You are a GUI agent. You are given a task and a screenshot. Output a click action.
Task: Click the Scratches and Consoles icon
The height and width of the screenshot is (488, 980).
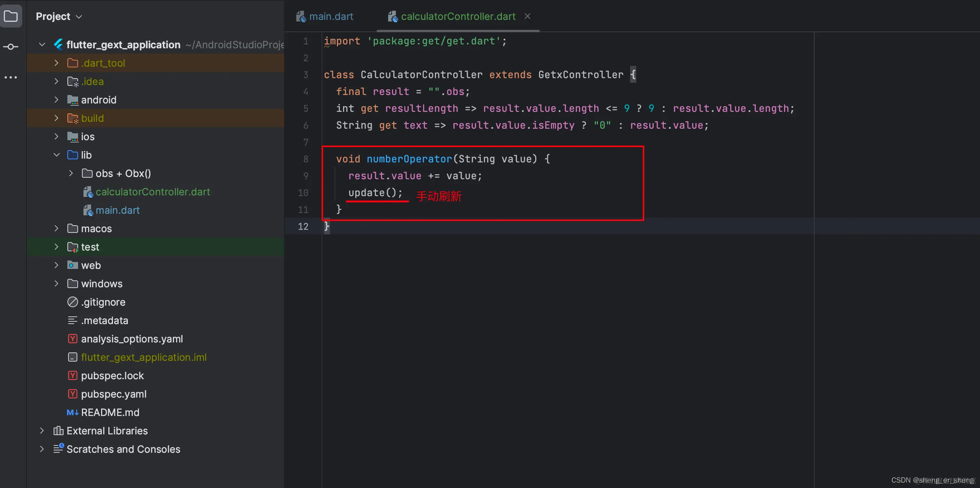point(58,449)
